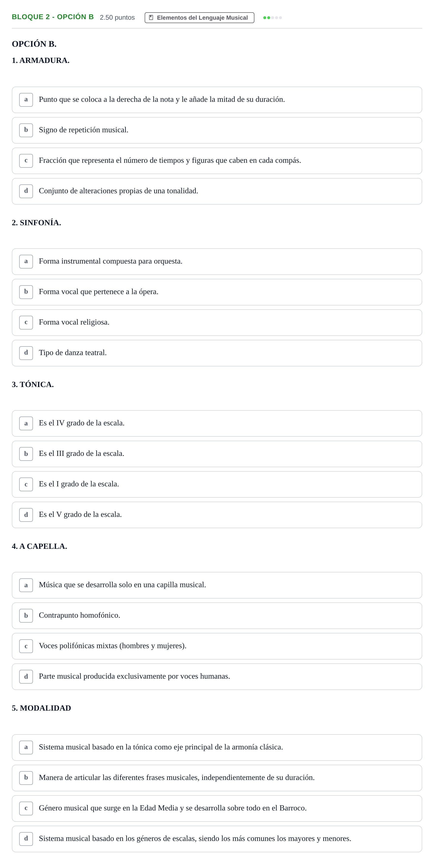Open the Elementos del Lenguaje Musical tag
Viewport: 434px width, 868px height.
click(199, 17)
